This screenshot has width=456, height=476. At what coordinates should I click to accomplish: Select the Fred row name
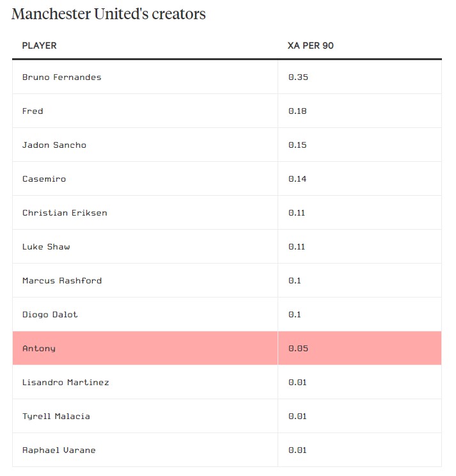33,111
